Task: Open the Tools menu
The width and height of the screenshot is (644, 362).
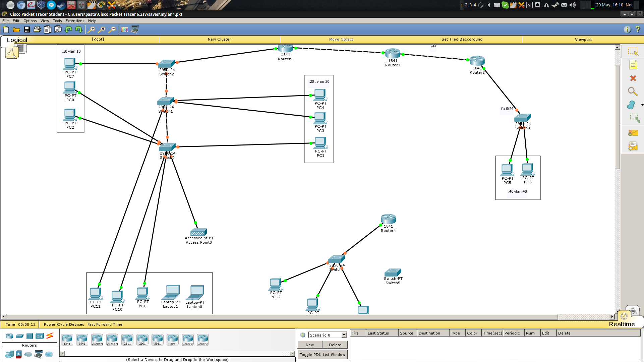Action: click(x=57, y=21)
